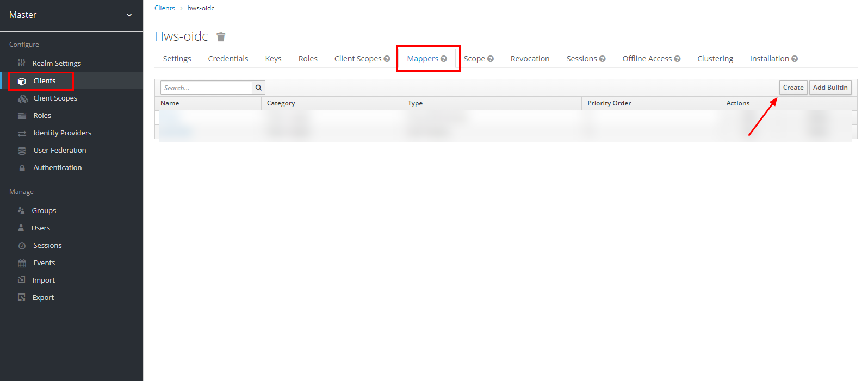Navigate to User Federation
Viewport: 868px width, 381px height.
59,150
